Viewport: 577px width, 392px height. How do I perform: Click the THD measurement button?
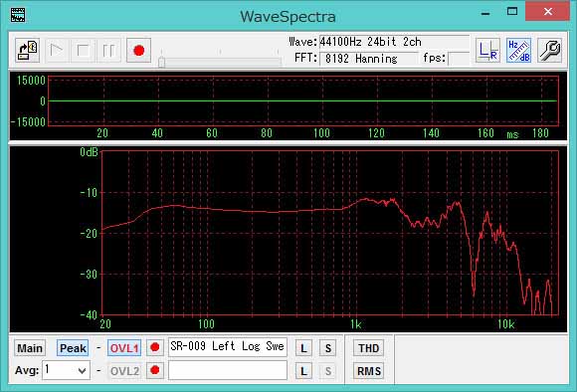pyautogui.click(x=369, y=348)
